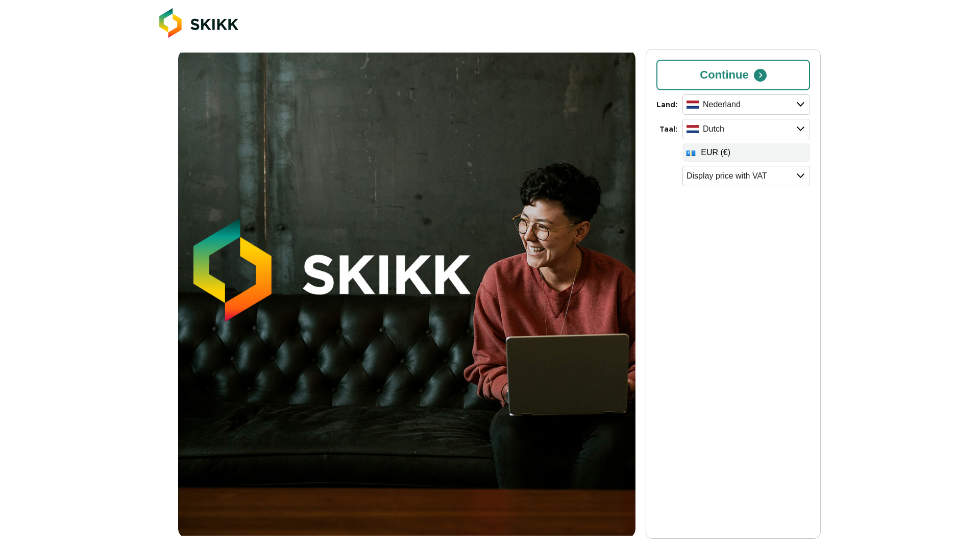Click the chevron on VAT display selector
The image size is (980, 551).
(x=800, y=176)
